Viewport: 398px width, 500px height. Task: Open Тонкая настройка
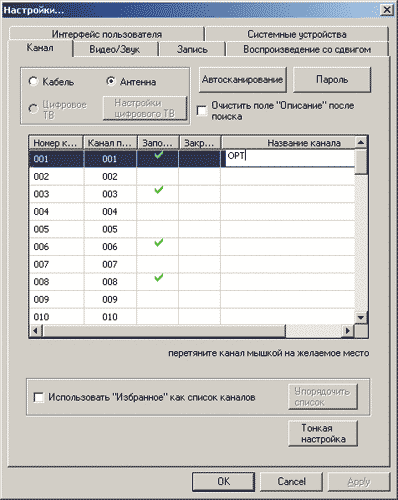pyautogui.click(x=323, y=433)
